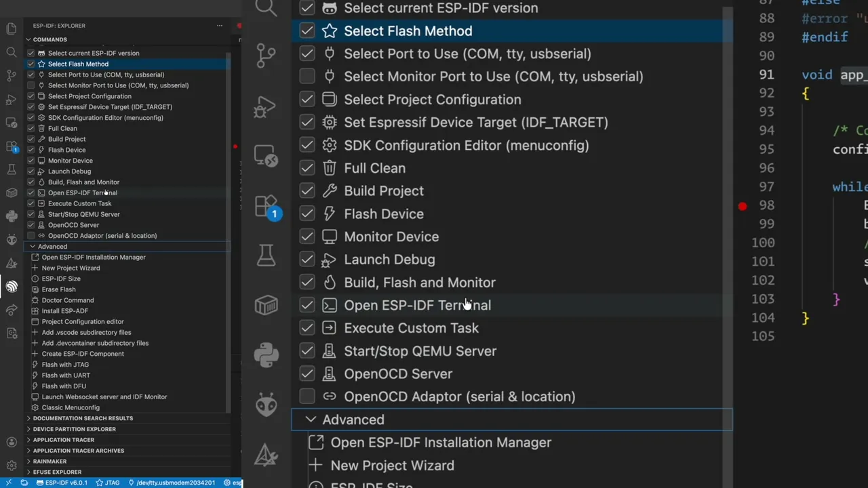Click Install ESP-ADF in sidebar Advanced list
The height and width of the screenshot is (488, 868).
click(x=65, y=311)
